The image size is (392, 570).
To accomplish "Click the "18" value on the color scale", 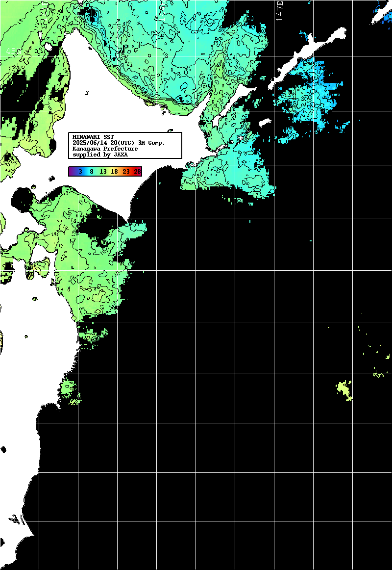I will point(114,171).
